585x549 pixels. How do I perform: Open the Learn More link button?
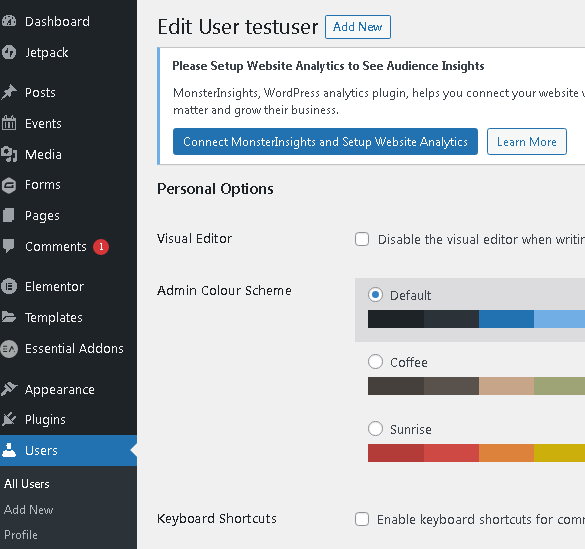click(x=527, y=142)
